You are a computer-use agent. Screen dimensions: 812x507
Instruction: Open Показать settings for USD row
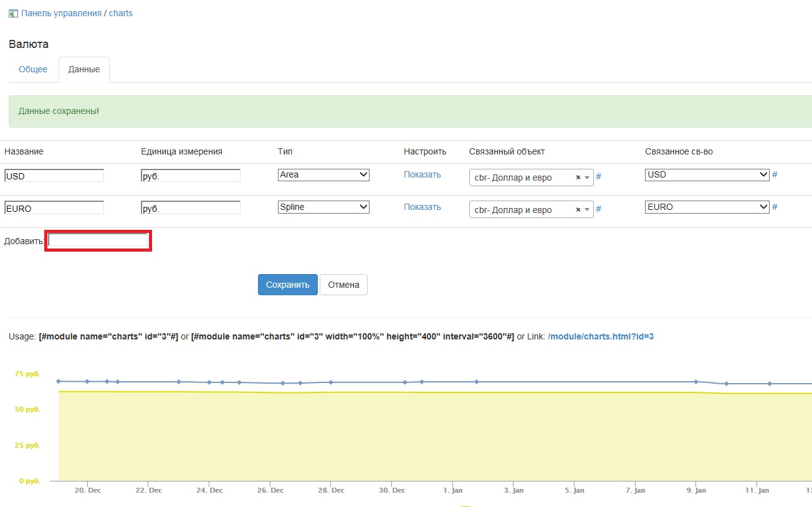pos(422,175)
